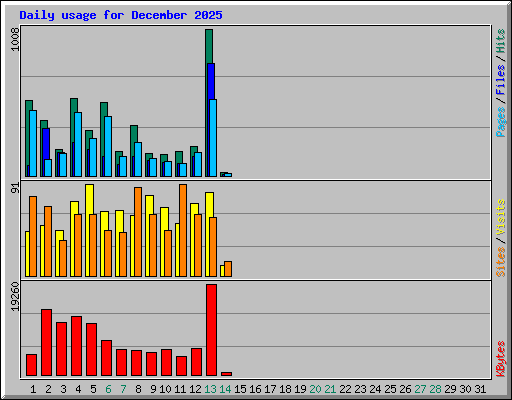Select day 13 on the x-axis
This screenshot has width=512, height=400.
tap(210, 389)
